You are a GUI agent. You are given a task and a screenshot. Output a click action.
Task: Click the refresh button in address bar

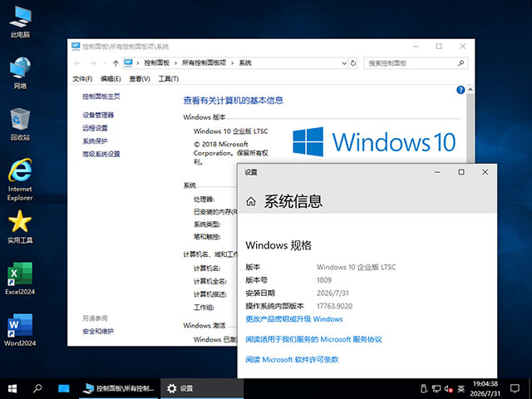(x=353, y=63)
